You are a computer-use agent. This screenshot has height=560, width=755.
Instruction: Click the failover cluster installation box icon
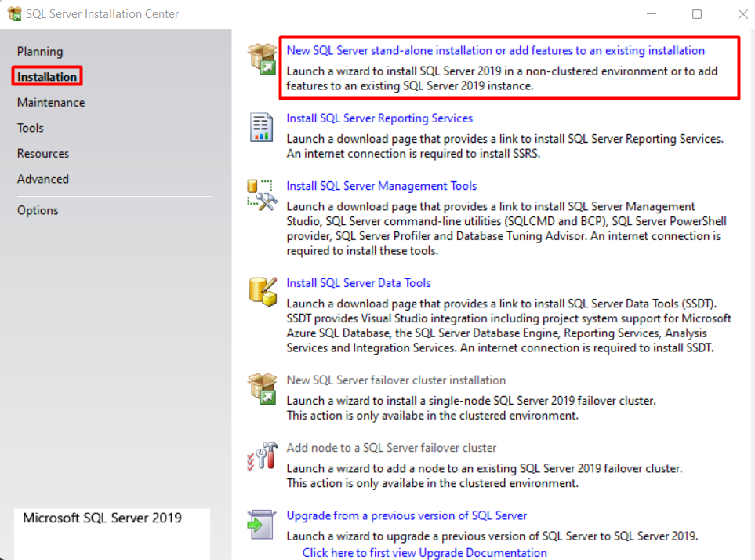(x=263, y=388)
